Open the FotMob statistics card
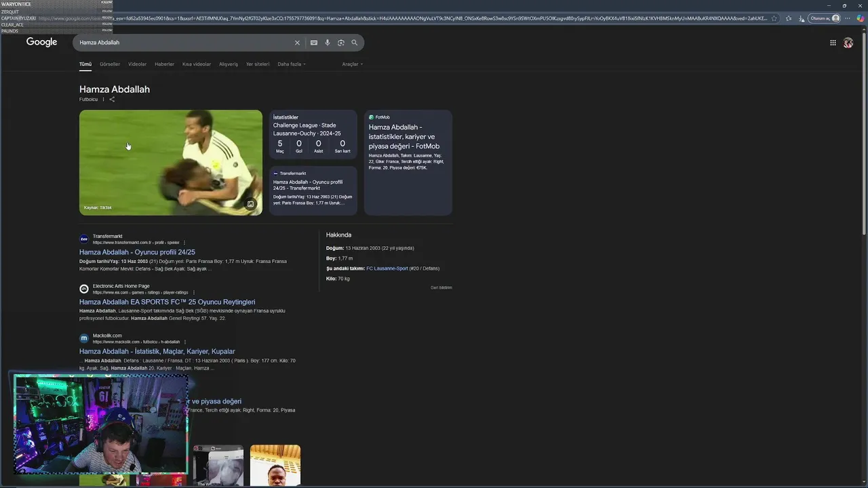The width and height of the screenshot is (868, 488). point(408,163)
